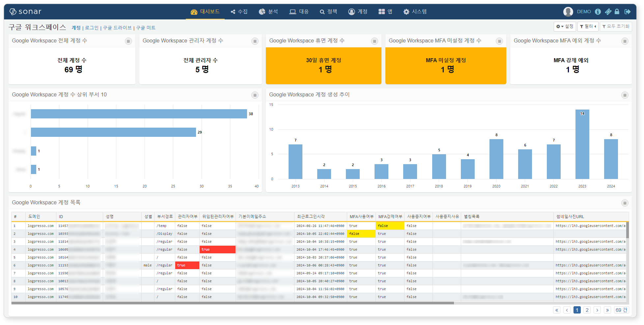Viewport: 644px width, 325px height.
Task: Open the 대시보드 dashboard tab
Action: pyautogui.click(x=205, y=12)
